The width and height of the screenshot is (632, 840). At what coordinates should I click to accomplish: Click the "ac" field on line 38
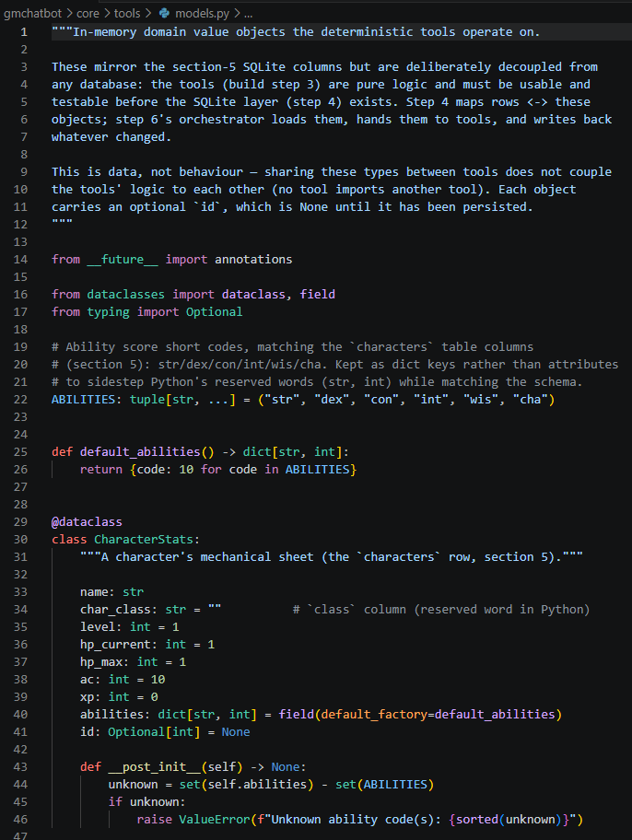[87, 680]
